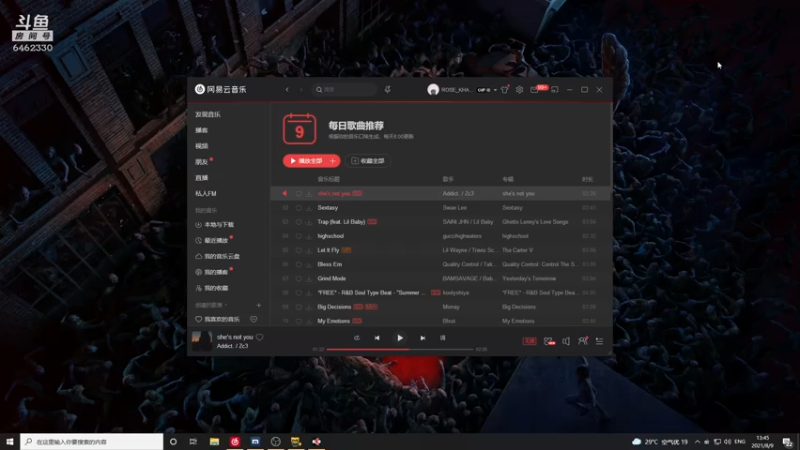800x450 pixels.
Task: Click the 播放全部 play all button
Action: coord(305,161)
